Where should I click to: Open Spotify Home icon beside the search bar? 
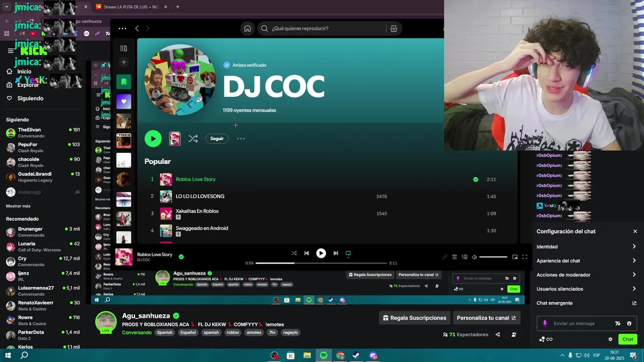248,29
